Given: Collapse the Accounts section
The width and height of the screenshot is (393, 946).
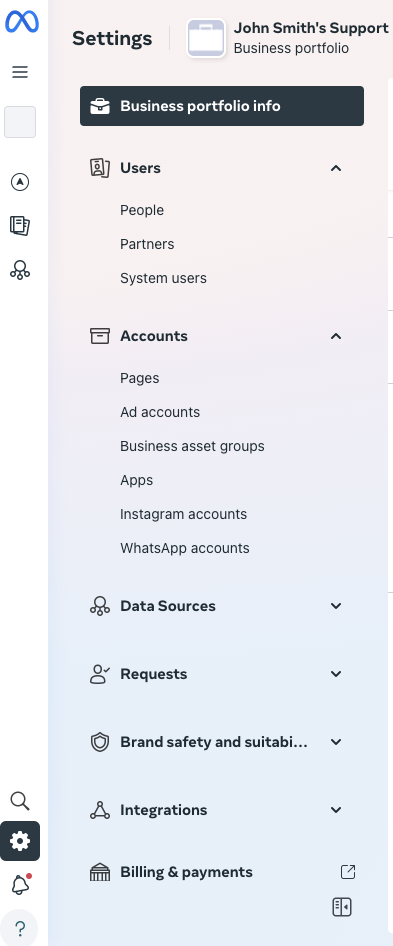Looking at the screenshot, I should pos(336,335).
